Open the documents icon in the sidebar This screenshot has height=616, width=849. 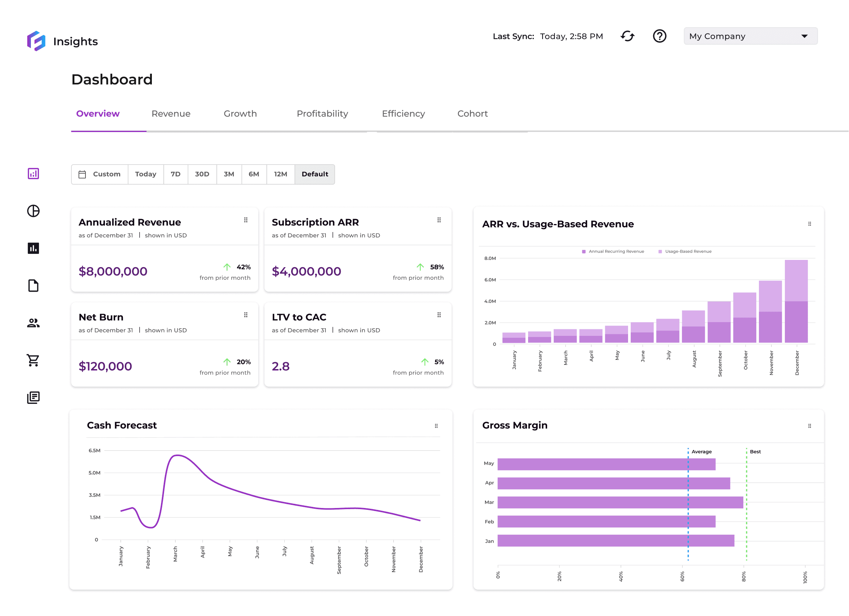pos(34,285)
